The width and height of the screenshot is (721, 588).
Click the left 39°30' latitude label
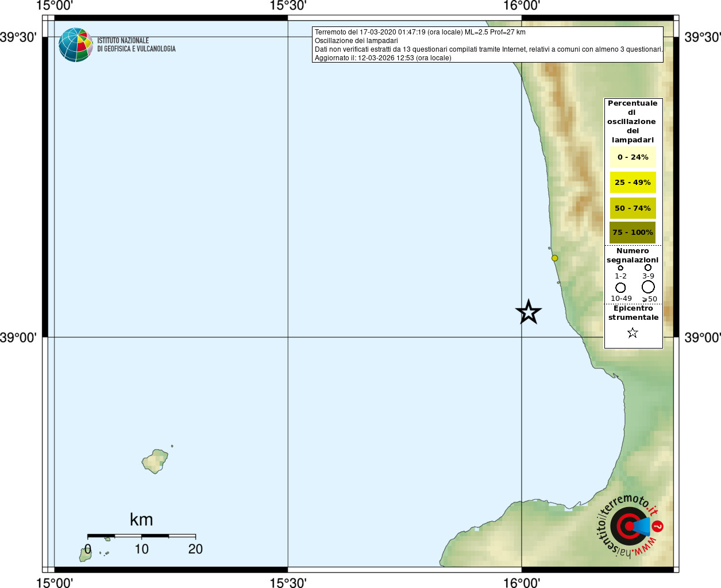click(x=18, y=37)
